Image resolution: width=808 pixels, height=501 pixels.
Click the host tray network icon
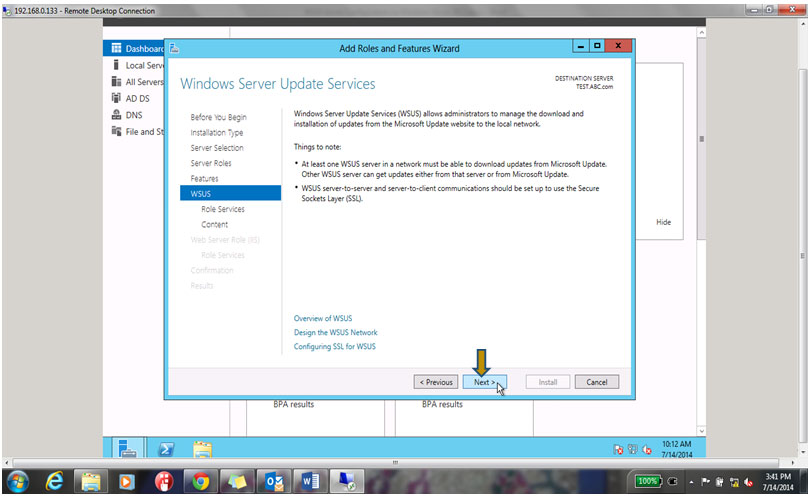(x=734, y=482)
